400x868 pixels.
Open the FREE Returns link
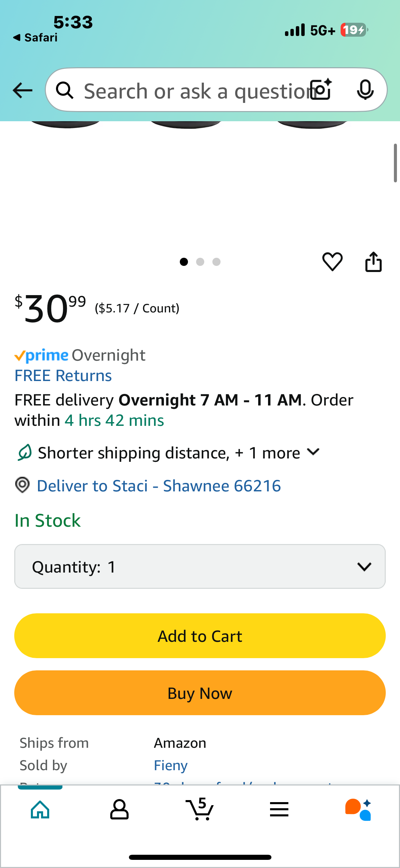(63, 376)
